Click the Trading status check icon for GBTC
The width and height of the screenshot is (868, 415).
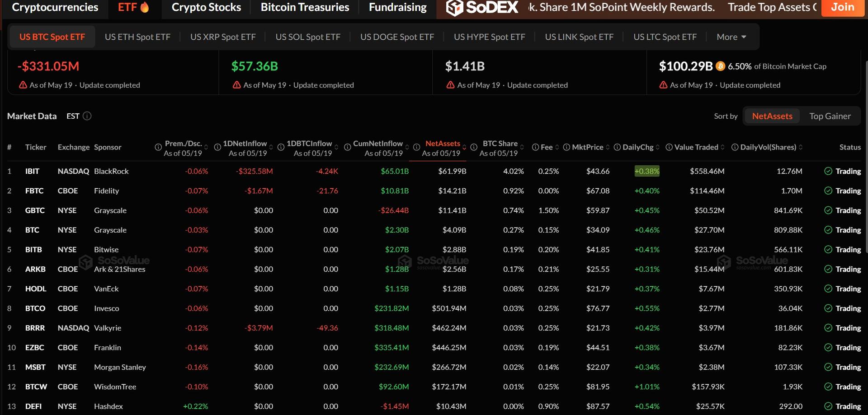click(828, 210)
